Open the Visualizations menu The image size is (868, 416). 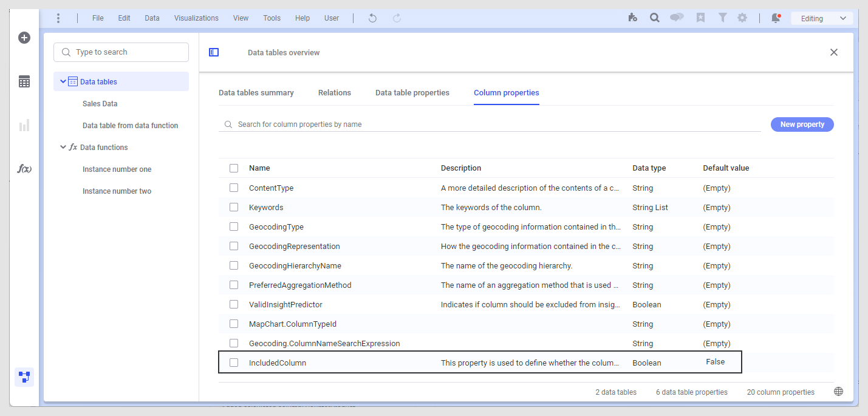click(x=196, y=18)
